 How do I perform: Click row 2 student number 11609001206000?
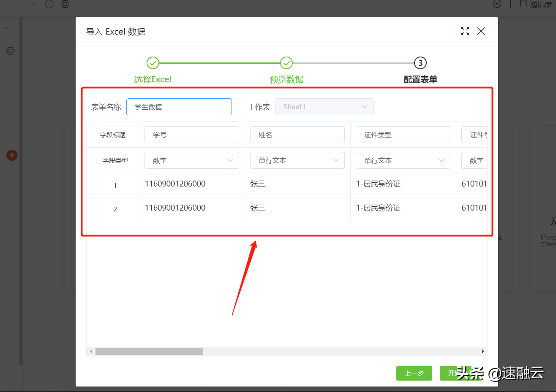tap(175, 208)
